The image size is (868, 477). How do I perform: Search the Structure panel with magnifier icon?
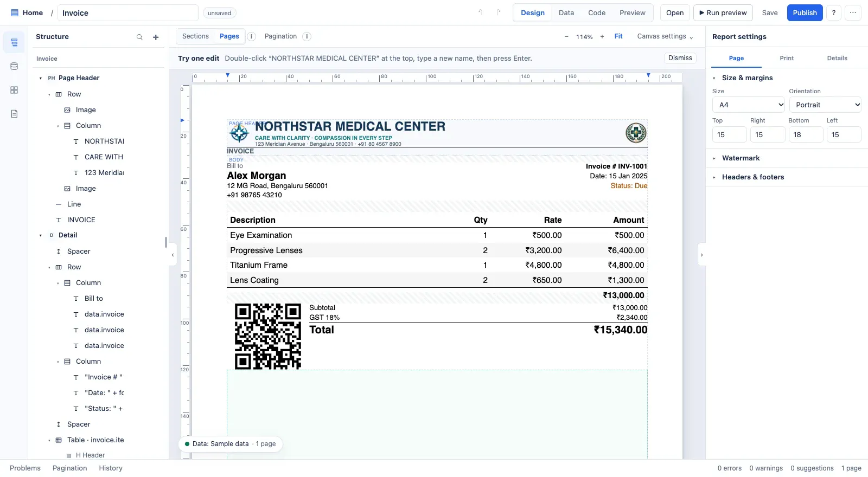139,37
